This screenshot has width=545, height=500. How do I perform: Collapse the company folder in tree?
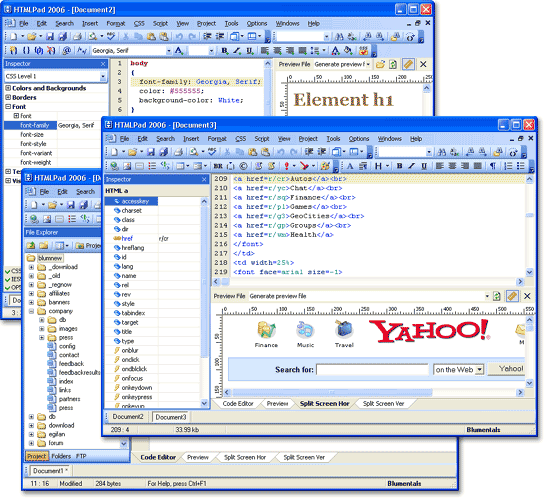point(31,311)
